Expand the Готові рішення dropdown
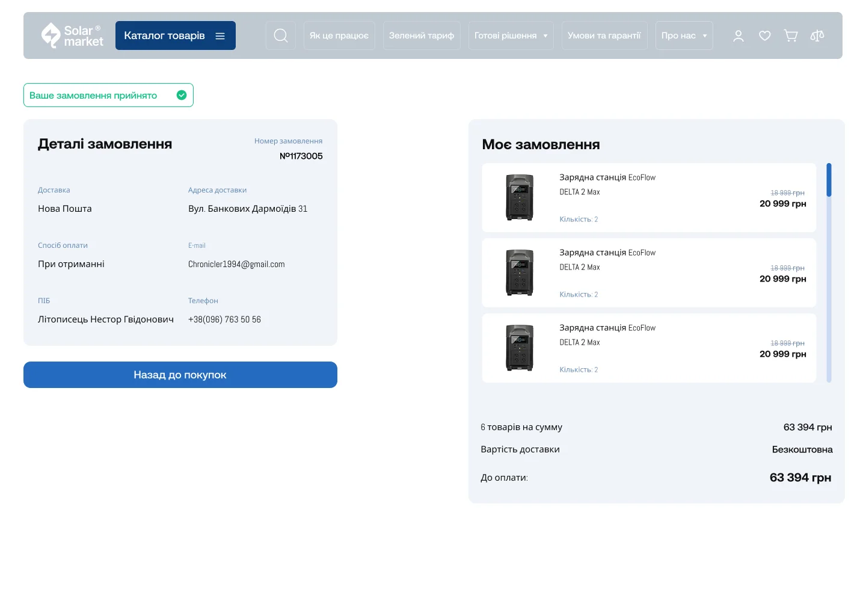 coord(511,35)
